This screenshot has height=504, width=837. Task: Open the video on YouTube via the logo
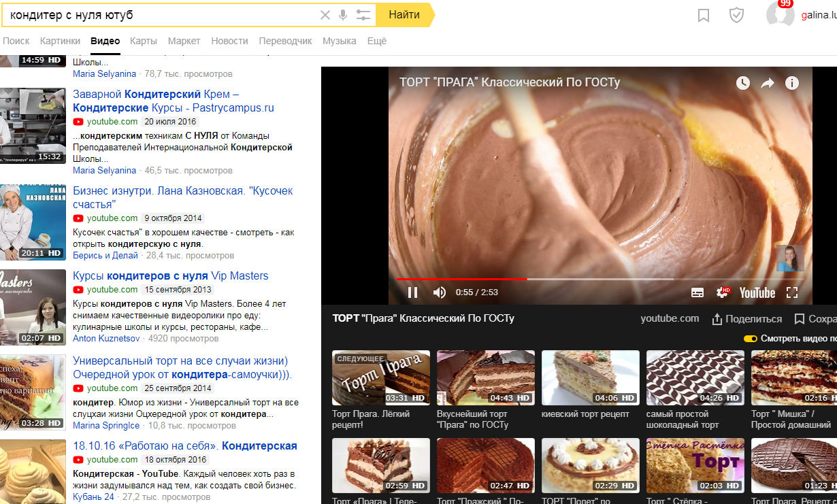coord(757,292)
